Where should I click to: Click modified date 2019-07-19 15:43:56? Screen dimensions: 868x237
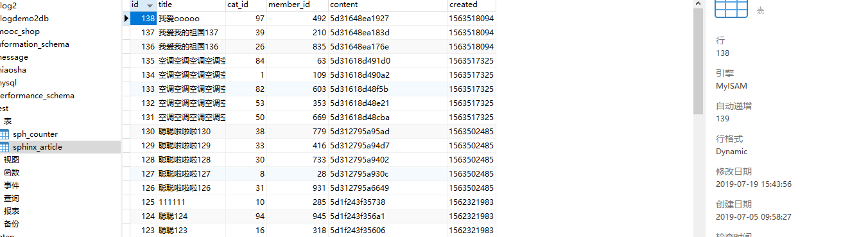click(754, 184)
